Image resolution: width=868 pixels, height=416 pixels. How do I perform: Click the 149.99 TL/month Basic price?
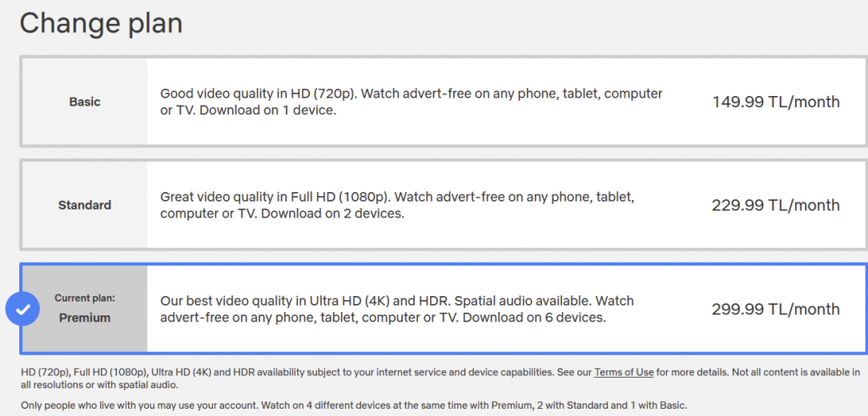click(x=776, y=102)
